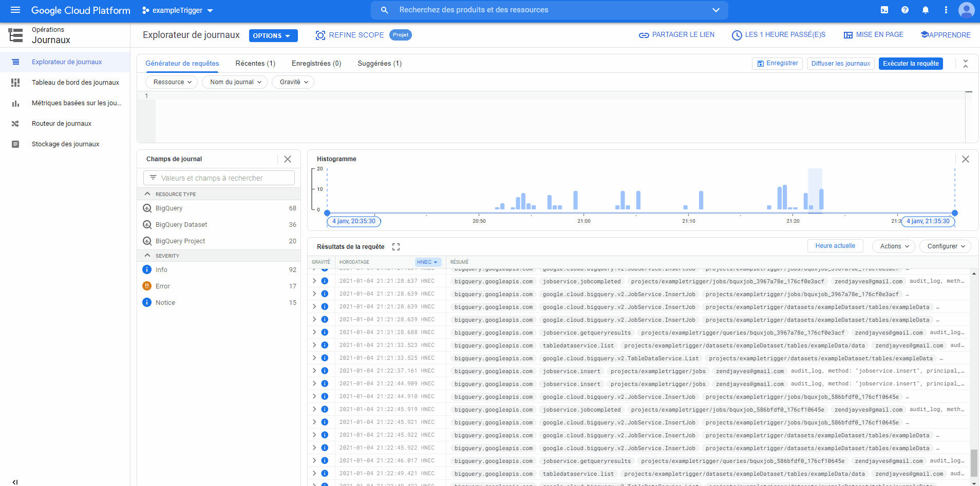Expand the search bar dropdown arrow
Viewport: 980px width, 486px height.
point(716,10)
